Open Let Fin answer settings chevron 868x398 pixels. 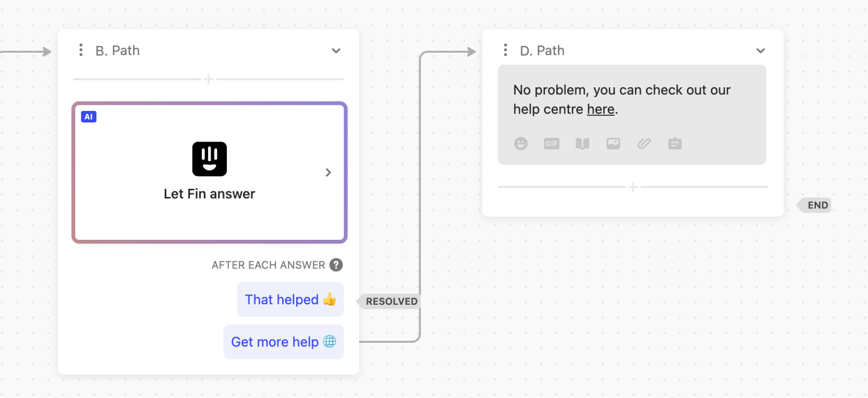pos(328,173)
